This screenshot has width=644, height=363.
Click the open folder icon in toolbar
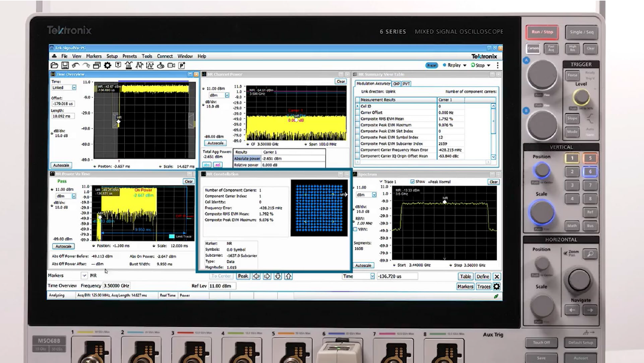click(54, 65)
